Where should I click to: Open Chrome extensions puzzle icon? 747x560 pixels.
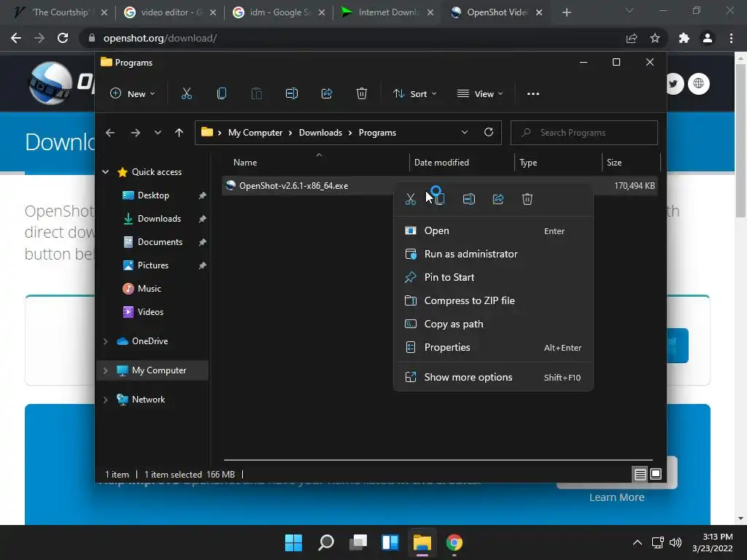pyautogui.click(x=684, y=38)
